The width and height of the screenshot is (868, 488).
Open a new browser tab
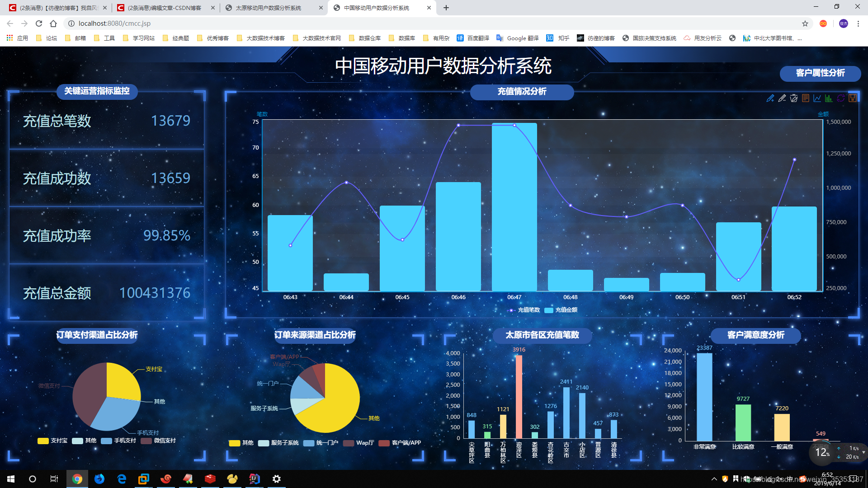[446, 8]
